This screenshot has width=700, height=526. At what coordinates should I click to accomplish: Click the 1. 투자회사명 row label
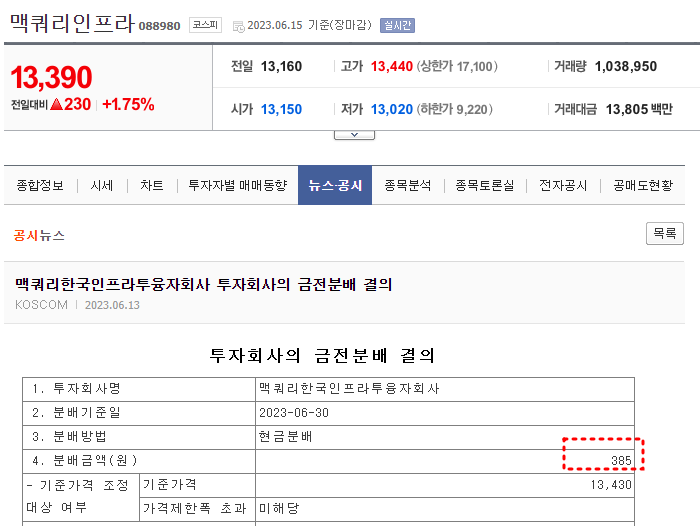tap(76, 388)
